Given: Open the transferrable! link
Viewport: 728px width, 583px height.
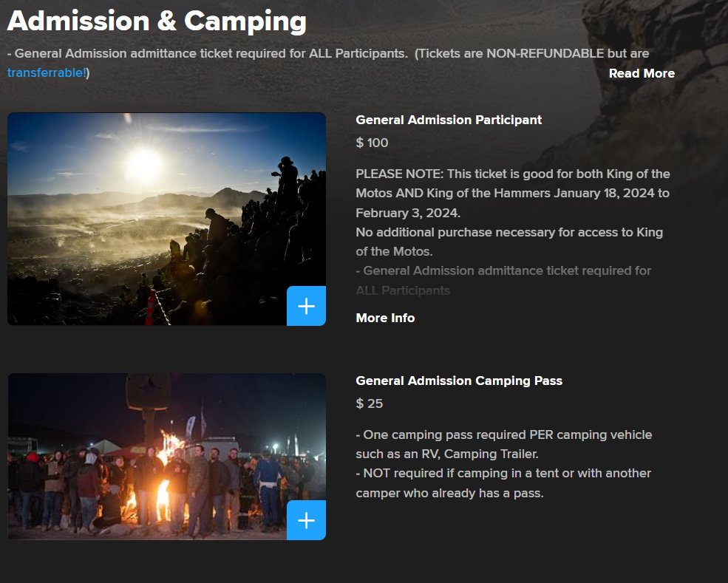Looking at the screenshot, I should [x=47, y=73].
